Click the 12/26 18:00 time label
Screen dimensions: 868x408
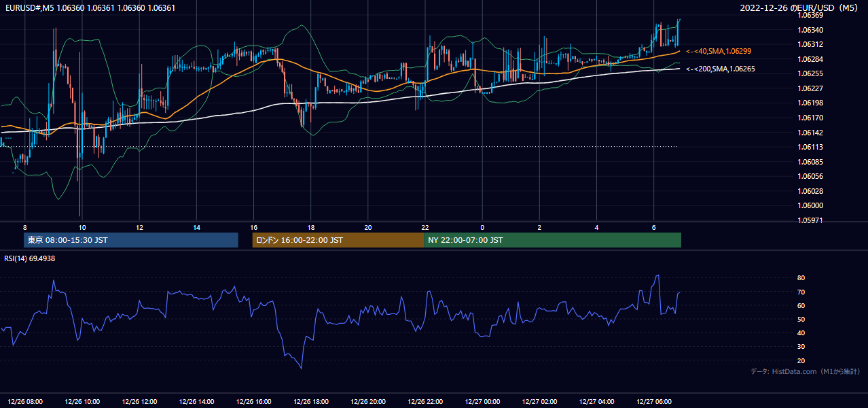click(311, 401)
